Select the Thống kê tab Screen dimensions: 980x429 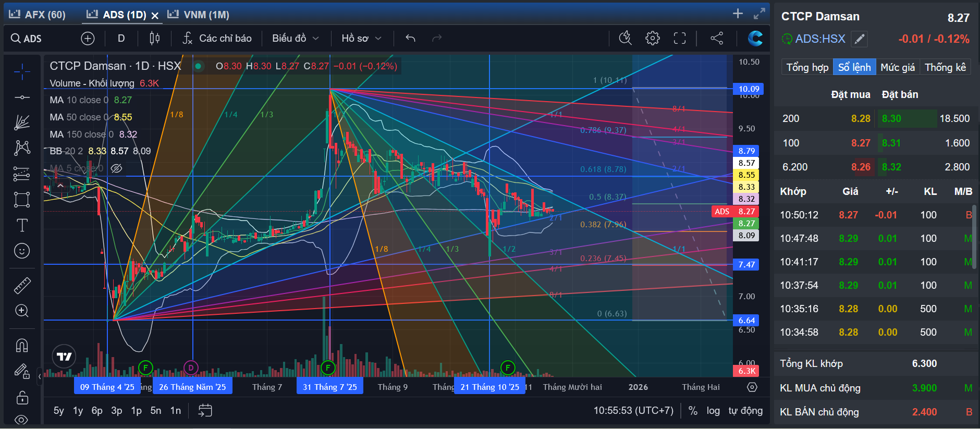pyautogui.click(x=945, y=67)
